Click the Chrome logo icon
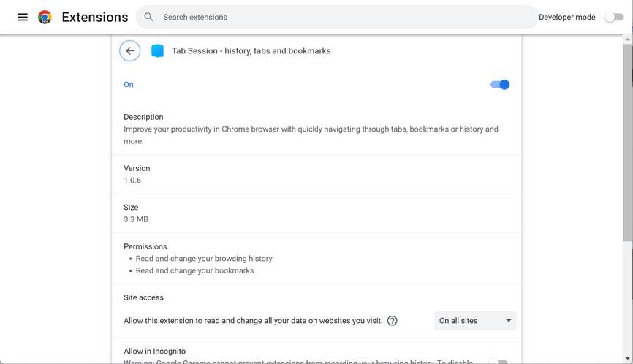 pos(45,17)
